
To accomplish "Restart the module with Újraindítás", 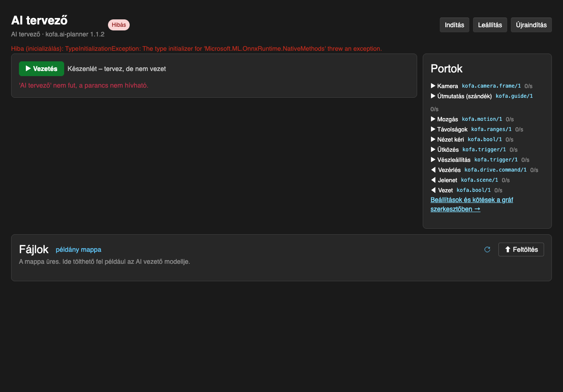I will pos(531,25).
